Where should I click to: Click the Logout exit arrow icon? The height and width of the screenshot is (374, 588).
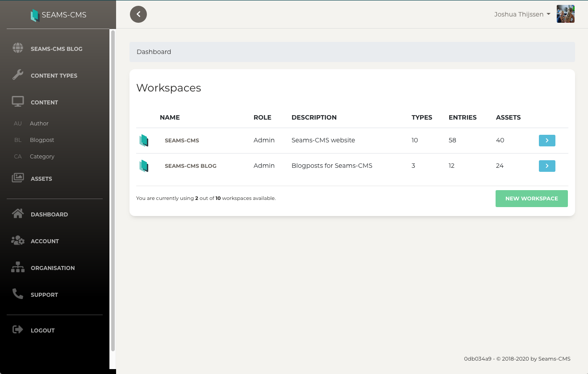pos(18,330)
